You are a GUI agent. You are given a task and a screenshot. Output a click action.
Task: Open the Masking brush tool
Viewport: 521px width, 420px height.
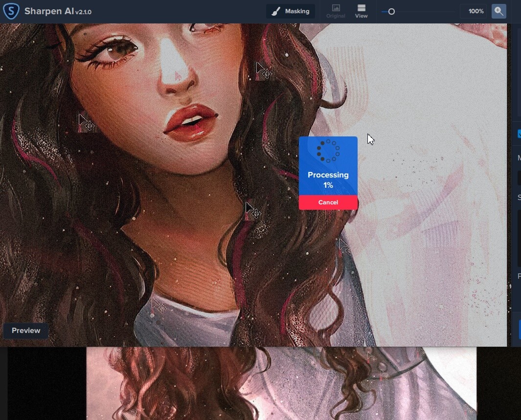click(x=291, y=11)
